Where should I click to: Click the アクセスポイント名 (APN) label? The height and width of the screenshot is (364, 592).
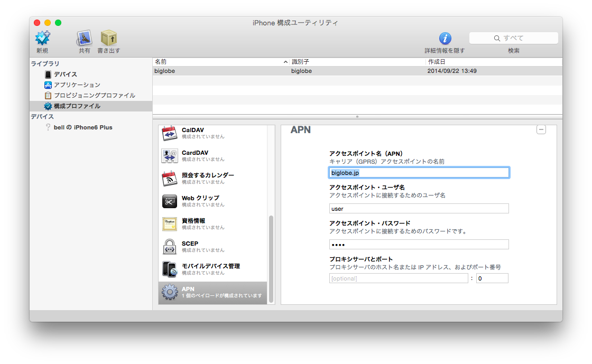pos(366,154)
